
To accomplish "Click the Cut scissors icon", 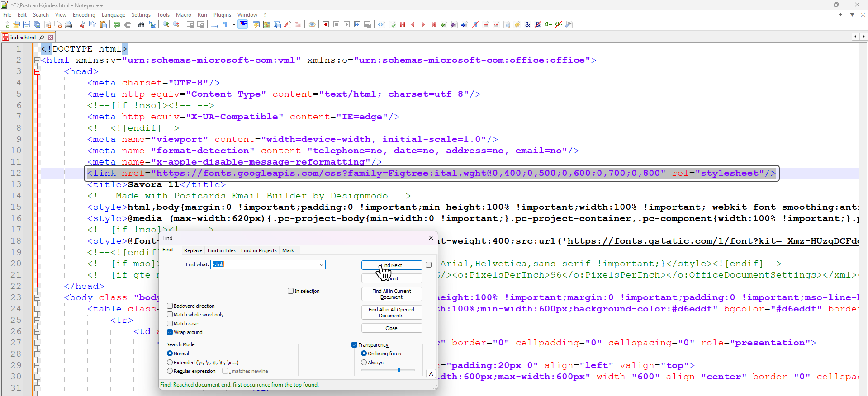I will click(x=82, y=24).
